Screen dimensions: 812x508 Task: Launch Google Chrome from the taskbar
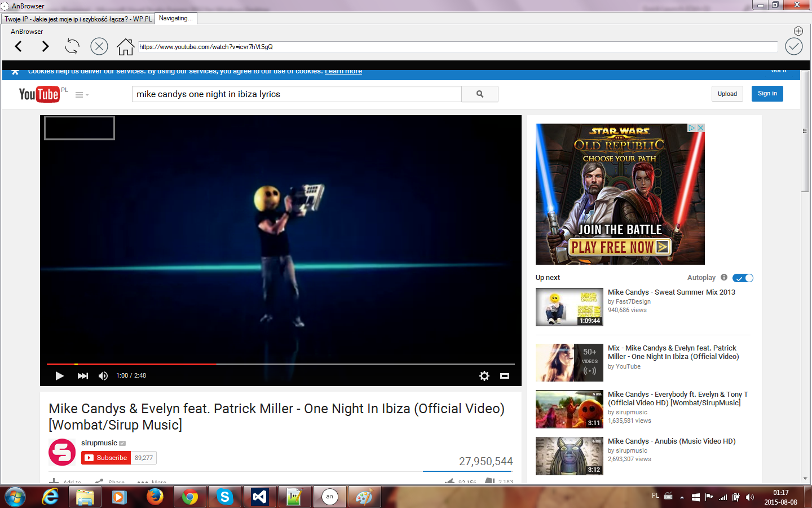[x=190, y=497]
